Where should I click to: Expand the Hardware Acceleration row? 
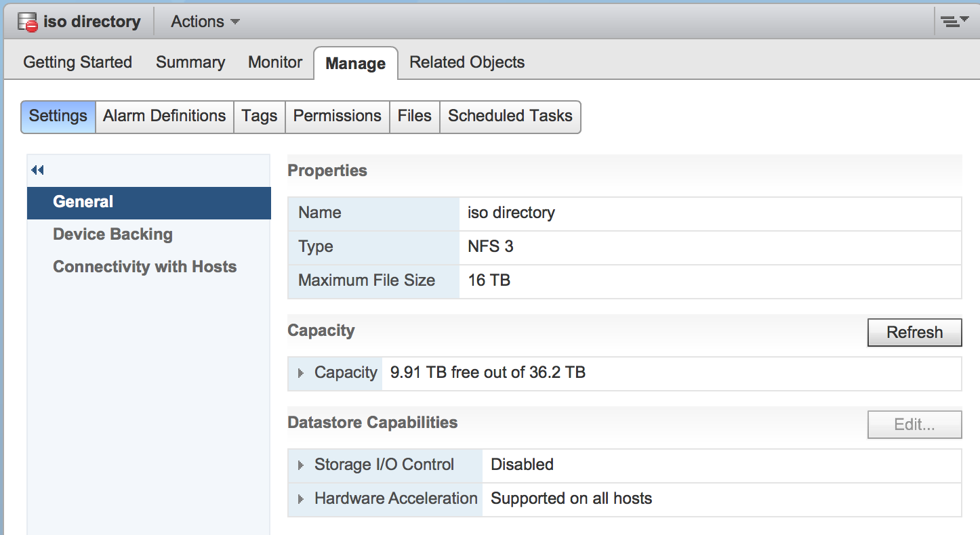point(301,499)
